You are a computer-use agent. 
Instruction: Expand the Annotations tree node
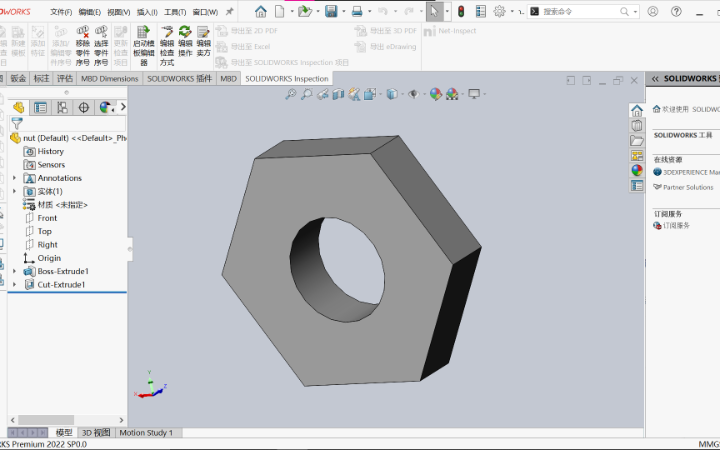pyautogui.click(x=14, y=178)
